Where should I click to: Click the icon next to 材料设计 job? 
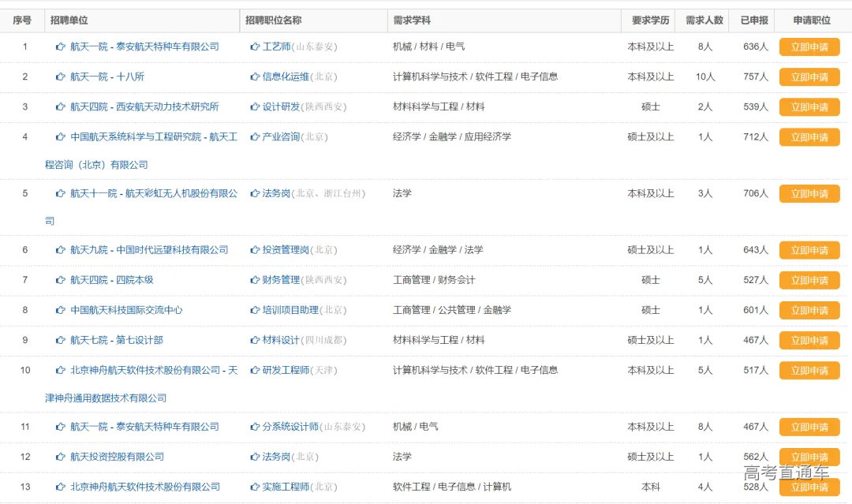254,340
